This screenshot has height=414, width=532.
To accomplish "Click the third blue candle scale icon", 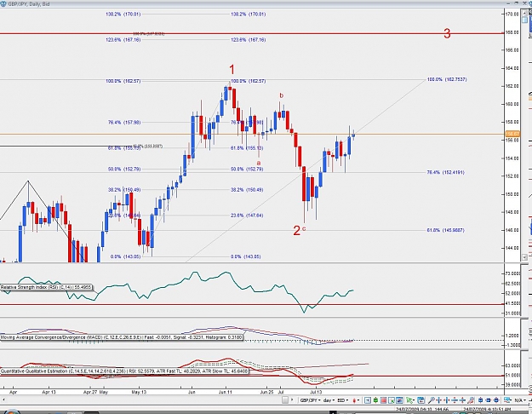I will coord(496,400).
